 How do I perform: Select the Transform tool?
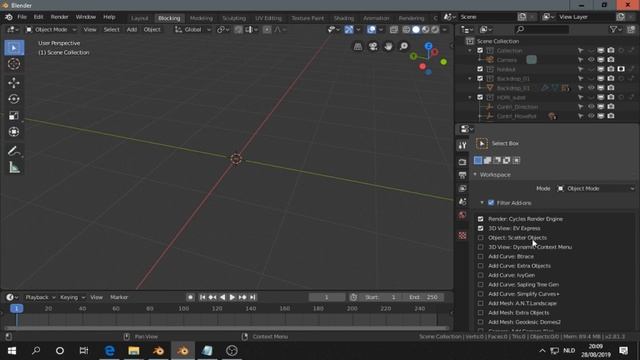[x=14, y=132]
